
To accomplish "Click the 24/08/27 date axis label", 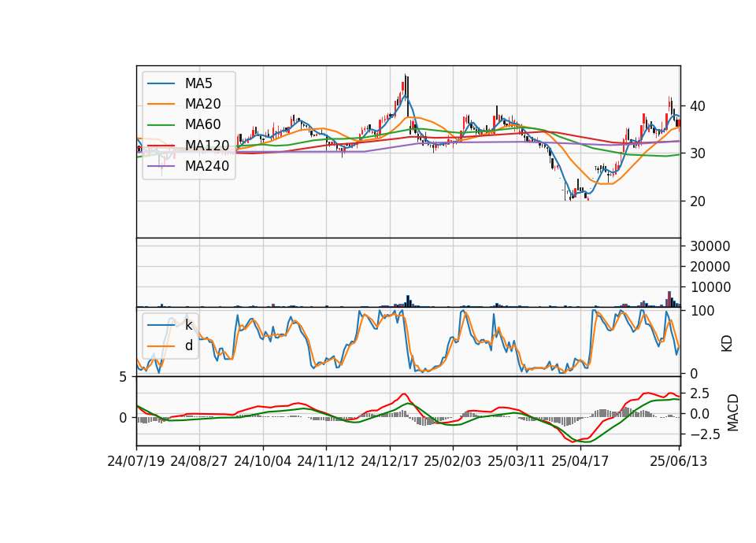I will [199, 461].
